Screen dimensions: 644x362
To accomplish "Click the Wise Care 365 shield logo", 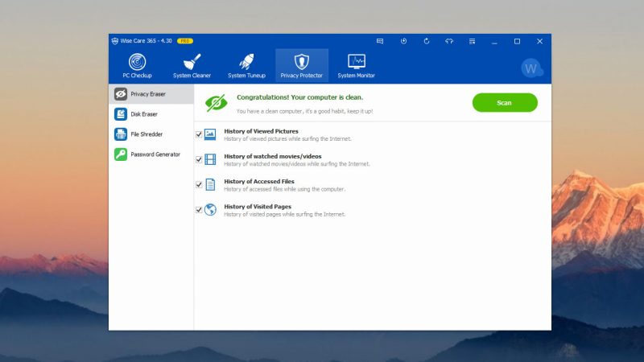I will (x=115, y=41).
